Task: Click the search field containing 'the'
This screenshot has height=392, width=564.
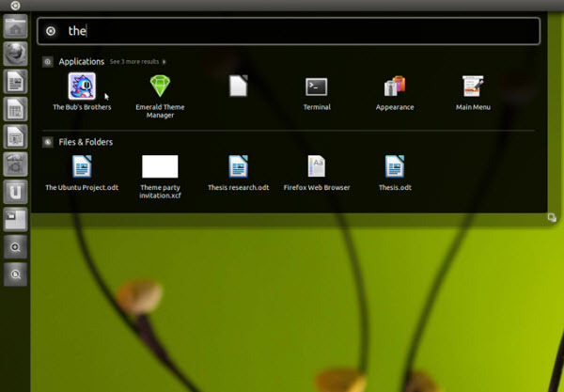Action: (x=291, y=31)
